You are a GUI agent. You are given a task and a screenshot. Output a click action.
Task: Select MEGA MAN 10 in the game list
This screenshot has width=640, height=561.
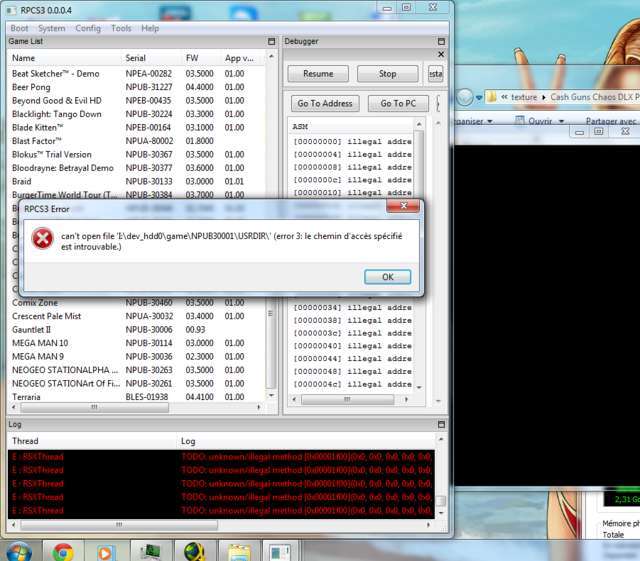pyautogui.click(x=40, y=343)
